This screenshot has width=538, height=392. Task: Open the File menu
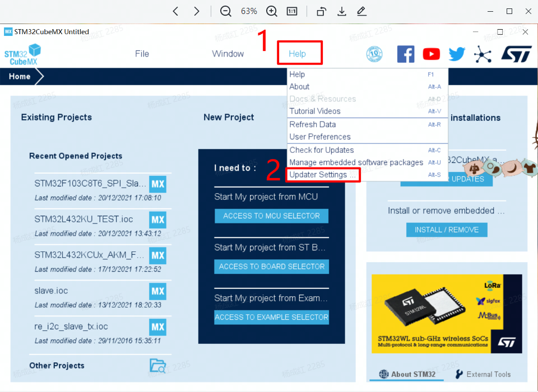[x=142, y=54]
